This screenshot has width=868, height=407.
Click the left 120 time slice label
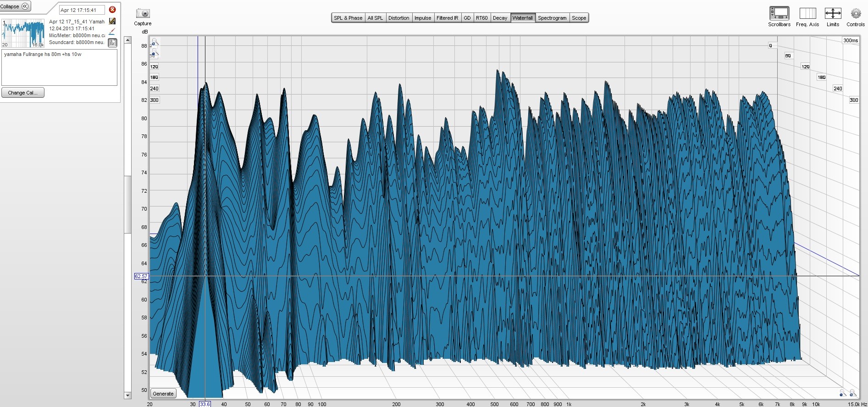click(154, 67)
